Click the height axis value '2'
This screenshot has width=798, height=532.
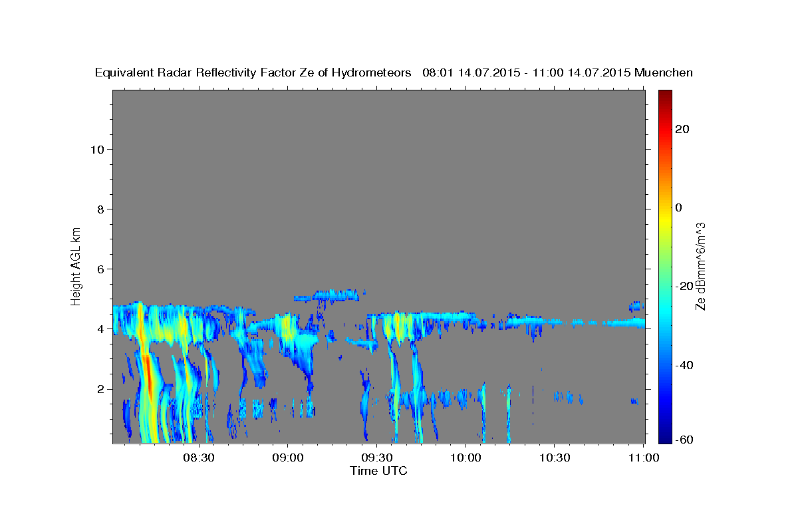click(x=102, y=389)
